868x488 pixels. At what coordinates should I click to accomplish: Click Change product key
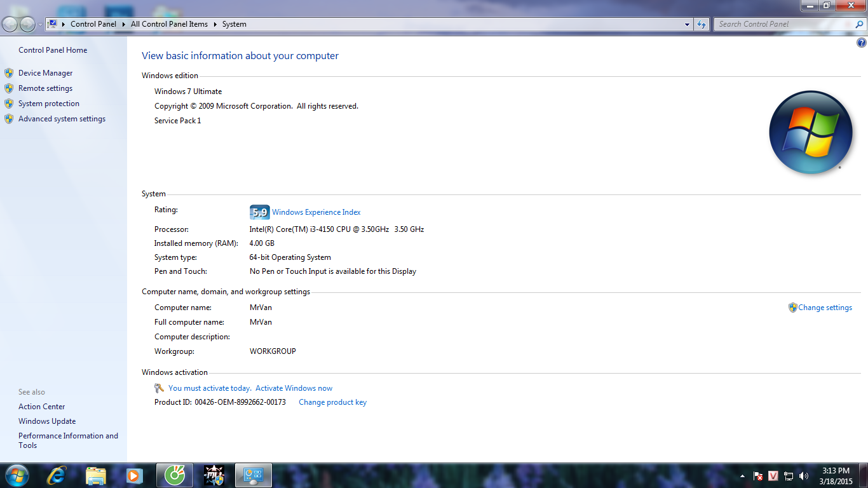tap(333, 402)
